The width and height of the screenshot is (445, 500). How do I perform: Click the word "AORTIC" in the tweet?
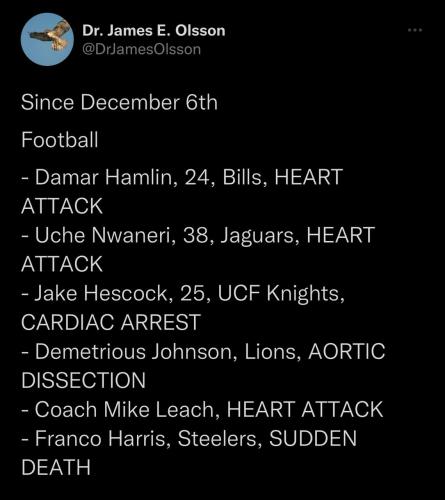click(x=347, y=351)
